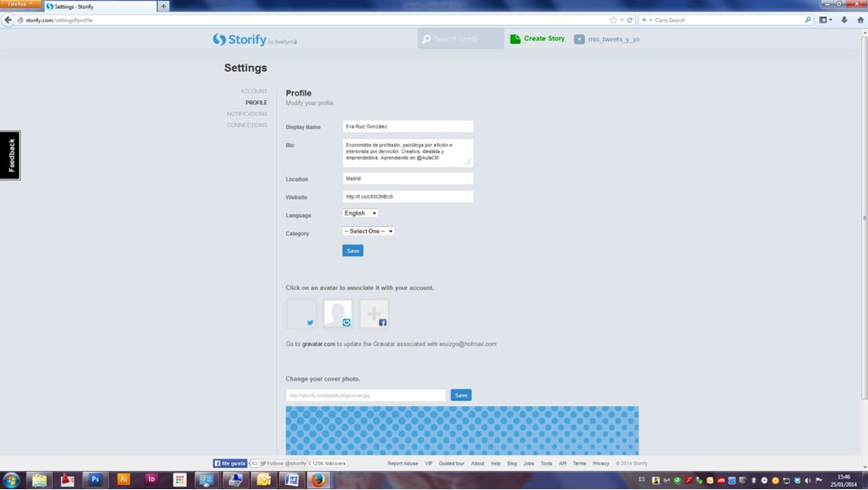This screenshot has width=868, height=490.
Task: Open the Connections settings section
Action: (x=247, y=125)
